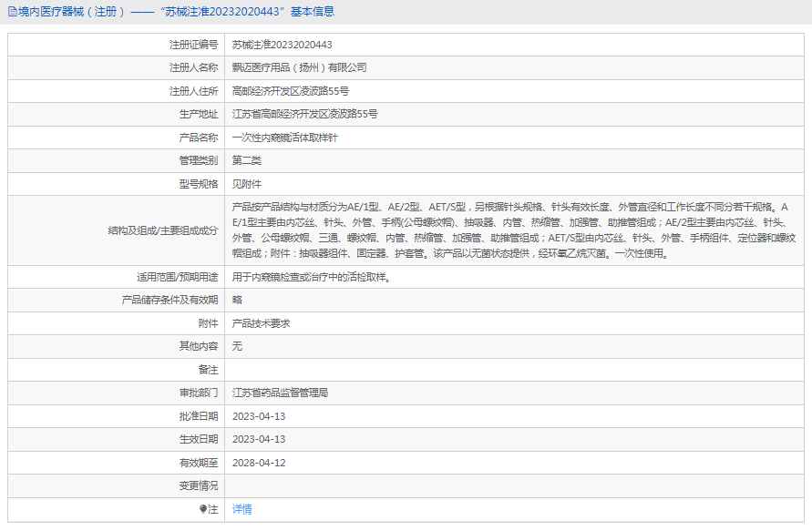Click the 批准日期 label
This screenshot has width=812, height=531.
click(199, 416)
